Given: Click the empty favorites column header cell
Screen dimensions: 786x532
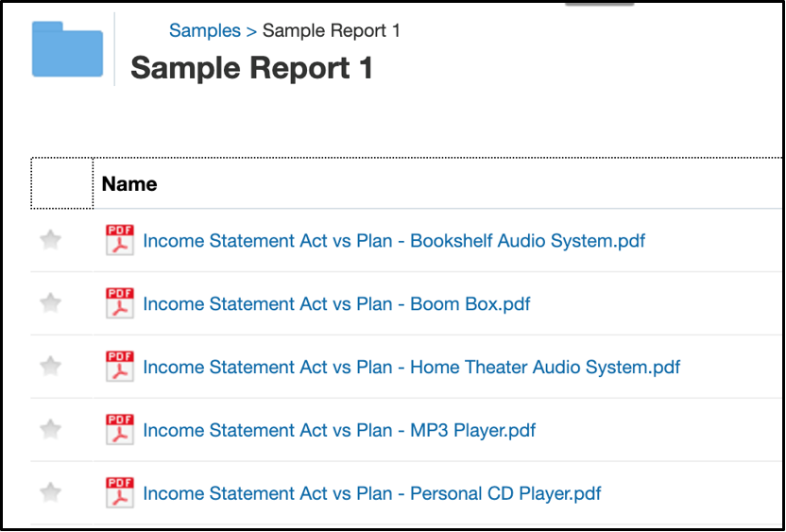Looking at the screenshot, I should pos(62,183).
